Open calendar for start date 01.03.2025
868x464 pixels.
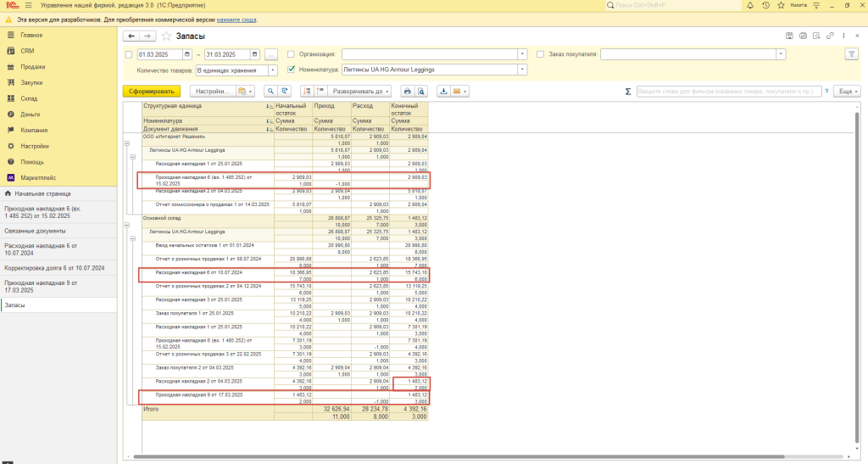pos(187,54)
